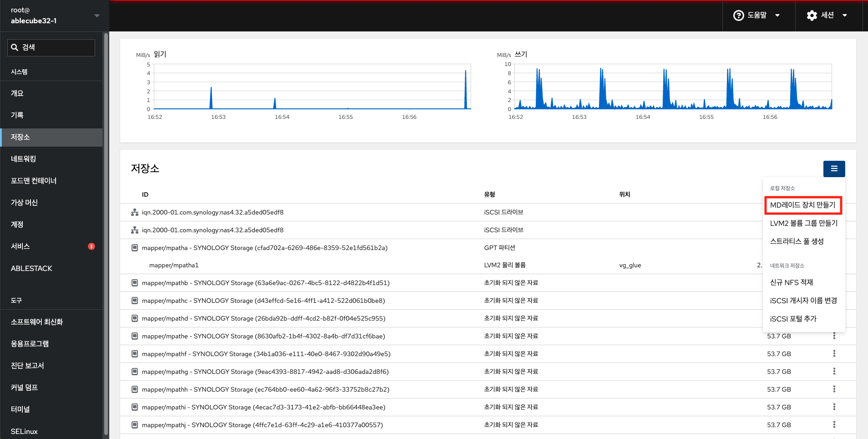The height and width of the screenshot is (439, 868).
Task: Open kebab menu for mapper/mpathf row
Action: coord(834,354)
